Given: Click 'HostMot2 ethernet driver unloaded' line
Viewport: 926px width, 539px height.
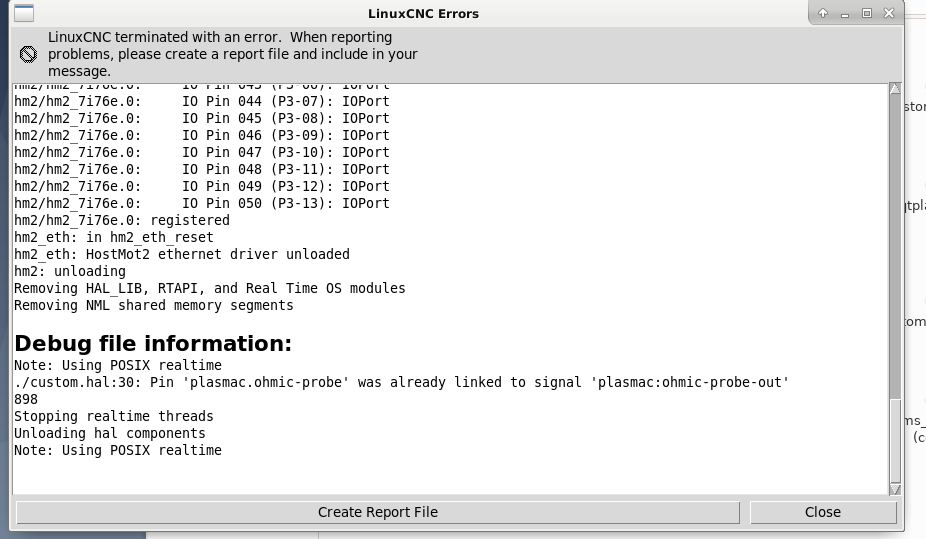Looking at the screenshot, I should click(182, 254).
